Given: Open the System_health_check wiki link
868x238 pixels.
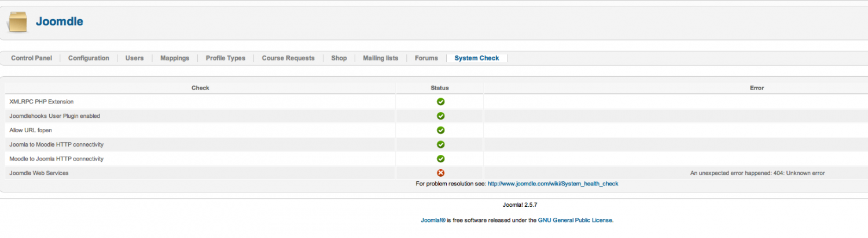Looking at the screenshot, I should (553, 184).
